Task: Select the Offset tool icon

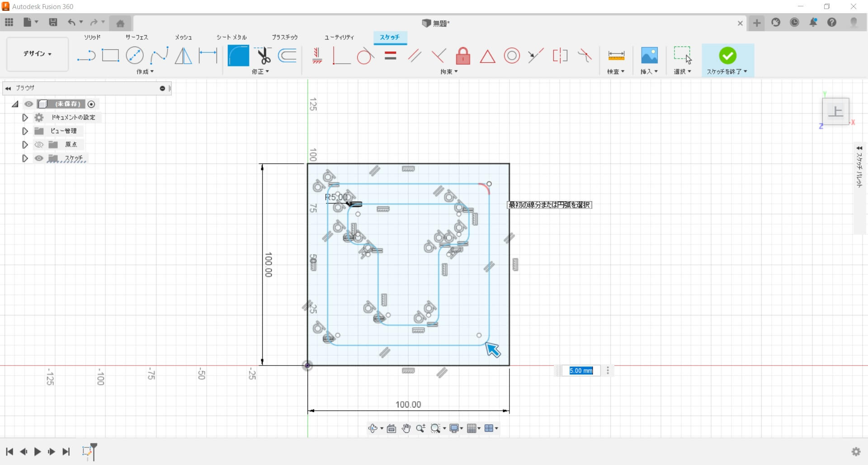Action: tap(288, 56)
